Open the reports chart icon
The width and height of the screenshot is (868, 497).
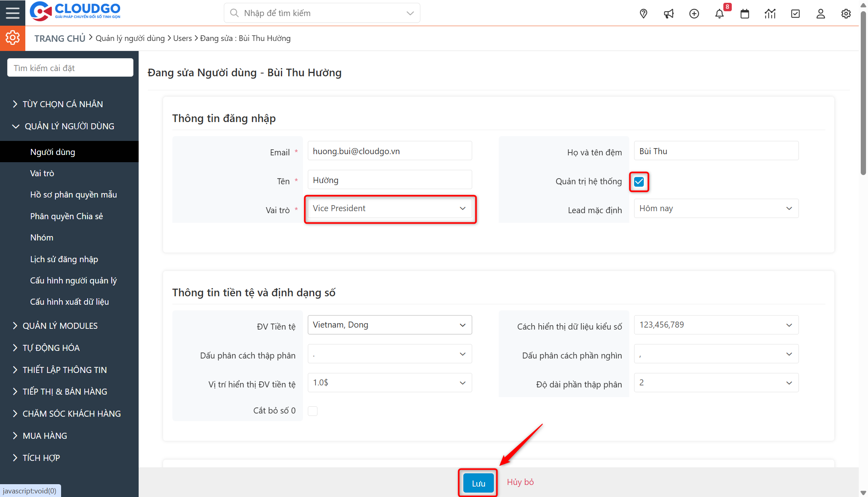click(770, 14)
